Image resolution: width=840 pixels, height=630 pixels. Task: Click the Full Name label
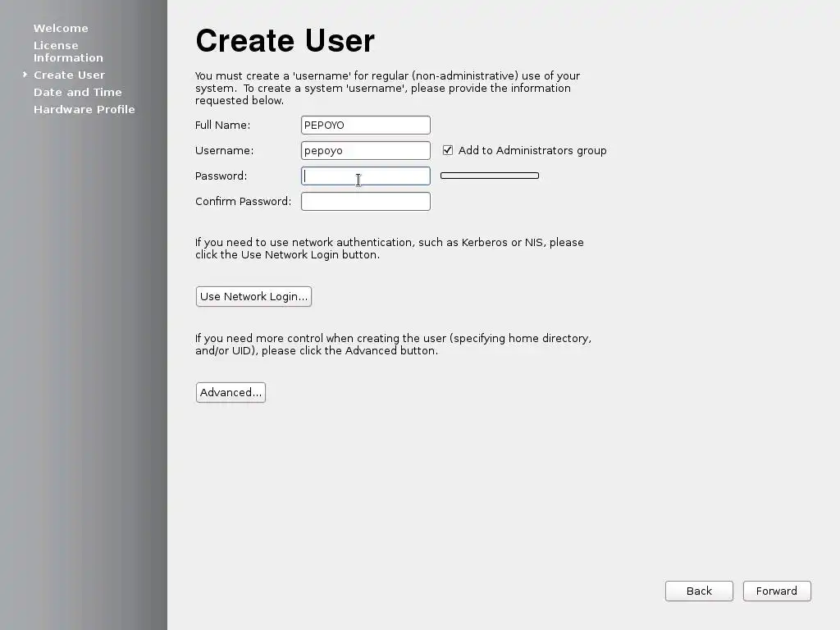tap(222, 126)
